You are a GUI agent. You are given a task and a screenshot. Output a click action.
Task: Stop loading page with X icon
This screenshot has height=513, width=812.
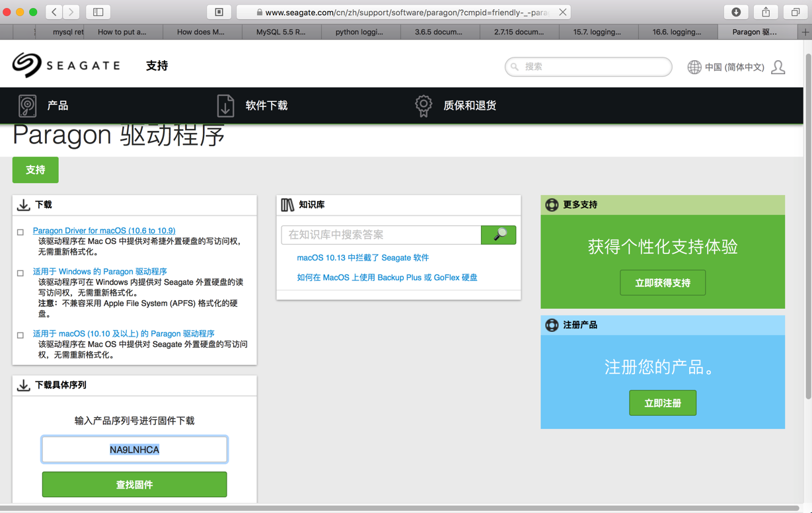pyautogui.click(x=562, y=12)
